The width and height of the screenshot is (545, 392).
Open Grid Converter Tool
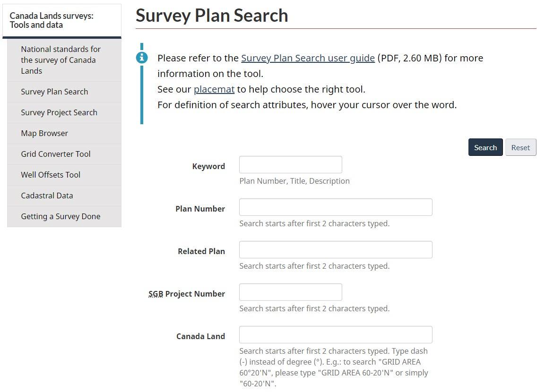coord(64,154)
